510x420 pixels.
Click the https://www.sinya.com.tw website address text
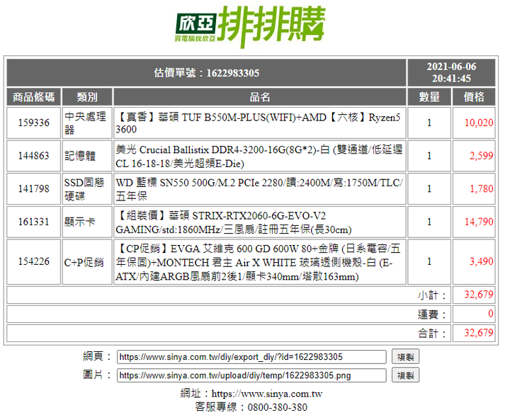coord(267,394)
